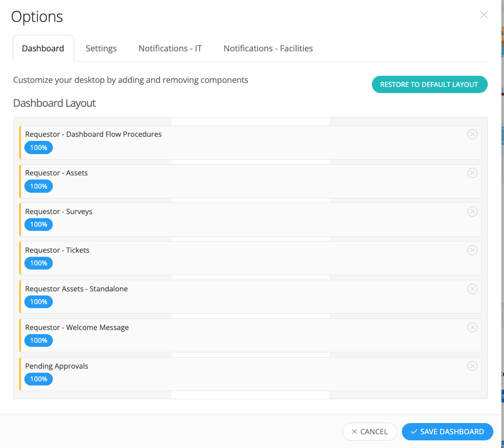This screenshot has width=504, height=448.
Task: Remove the Requestor - Surveys component
Action: pyautogui.click(x=472, y=212)
